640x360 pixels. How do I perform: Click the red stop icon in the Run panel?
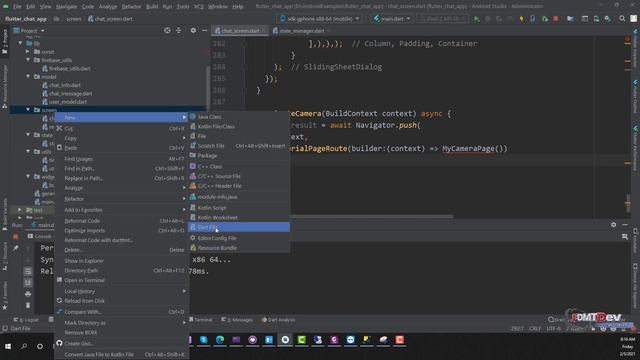pos(16,236)
